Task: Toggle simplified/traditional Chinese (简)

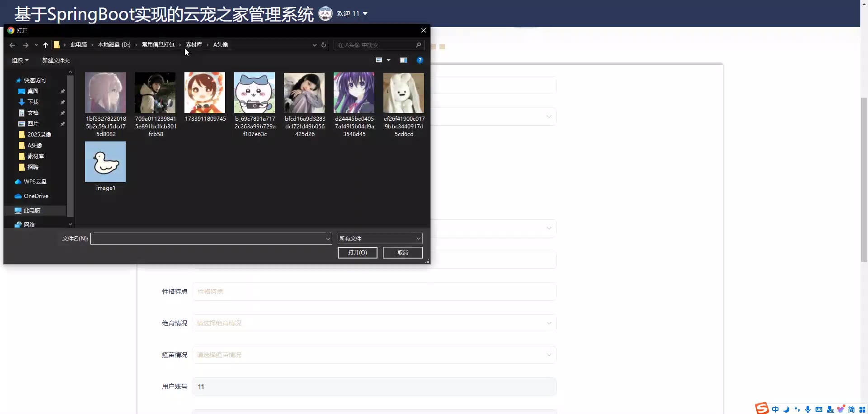Action: pos(852,409)
